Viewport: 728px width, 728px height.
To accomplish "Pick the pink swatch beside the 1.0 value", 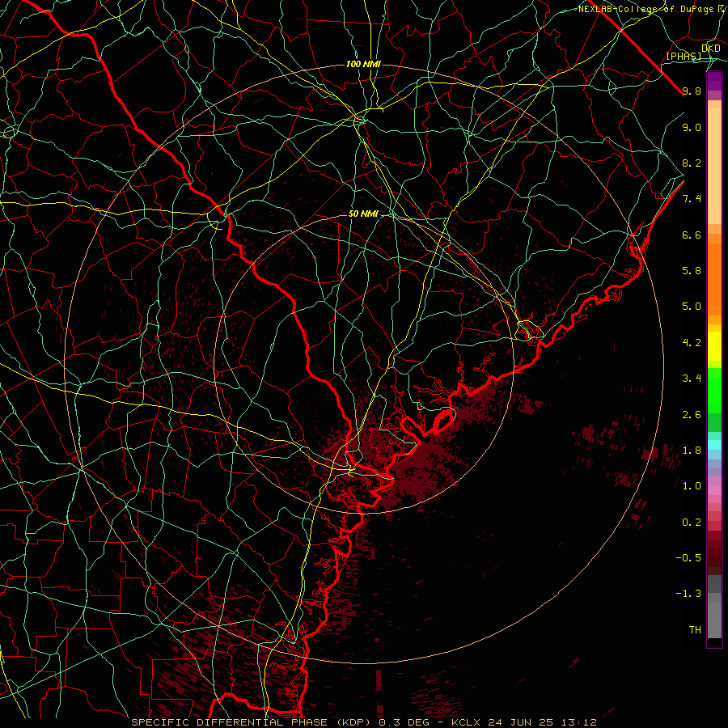I will [x=714, y=490].
